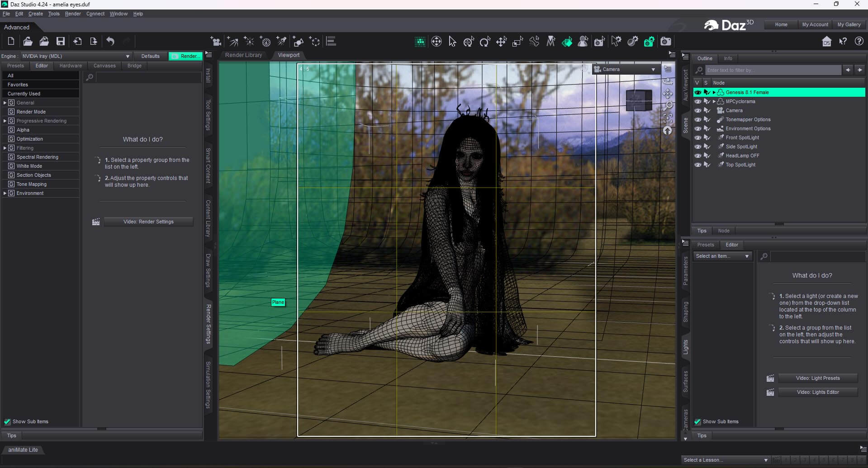
Task: Save the scene with the floppy disk icon
Action: 60,42
